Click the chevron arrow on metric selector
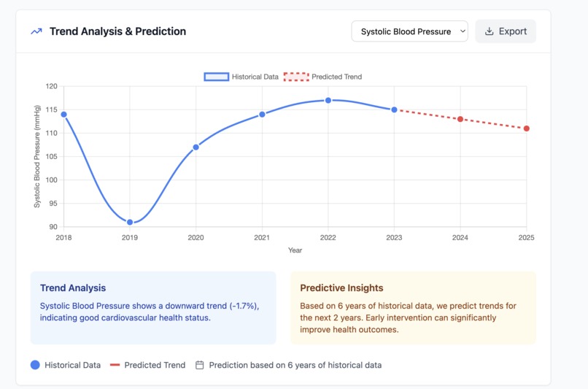The height and width of the screenshot is (389, 588). coord(463,31)
